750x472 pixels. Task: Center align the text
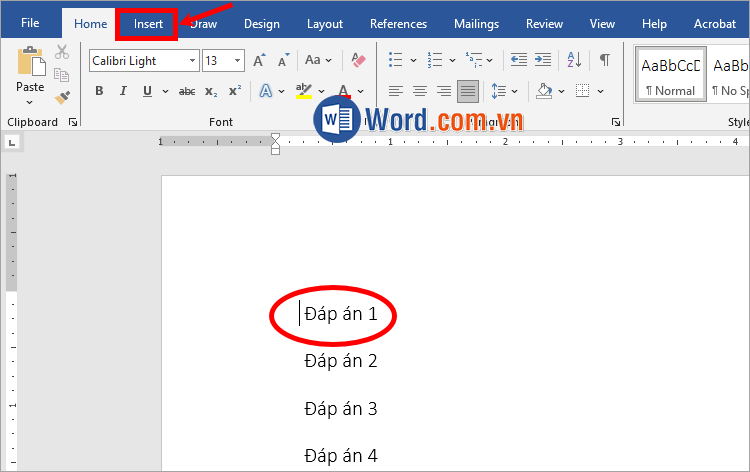click(420, 91)
